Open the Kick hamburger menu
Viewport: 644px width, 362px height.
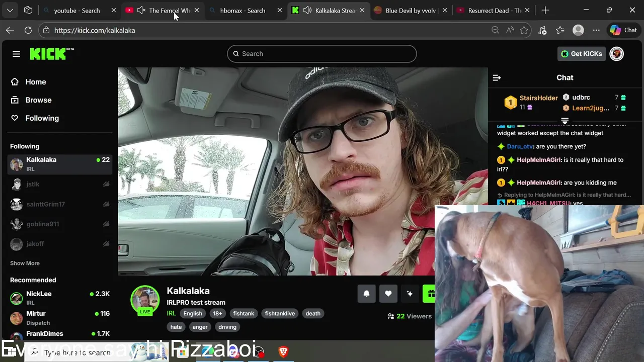[x=16, y=54]
